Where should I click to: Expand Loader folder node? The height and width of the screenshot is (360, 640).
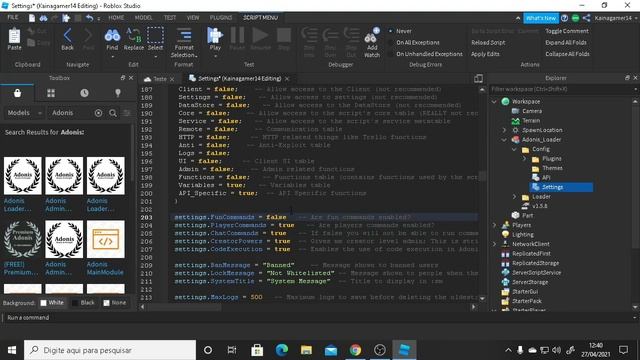coord(514,197)
